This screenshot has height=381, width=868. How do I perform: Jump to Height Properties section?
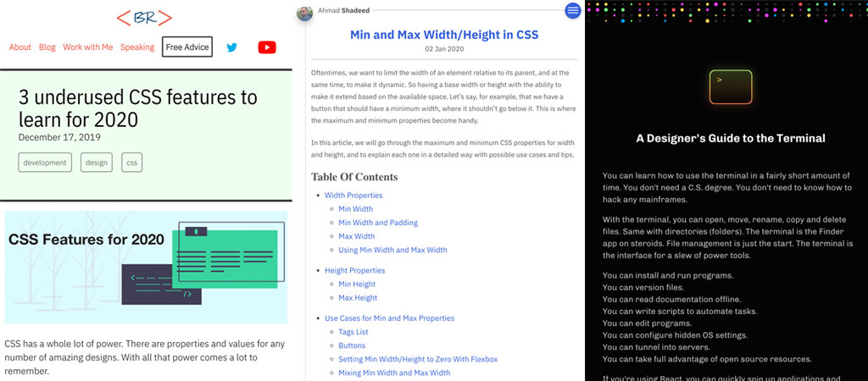click(355, 271)
